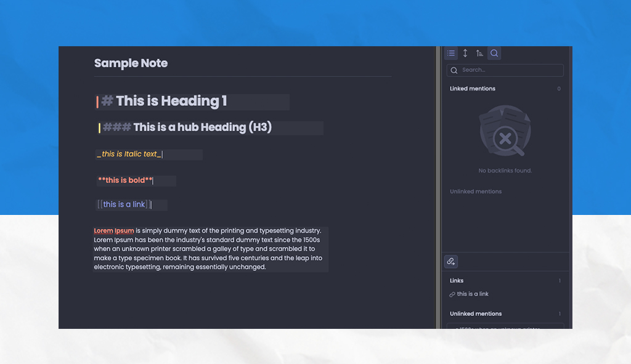Click the chain icon beside 'this is a link'

452,294
